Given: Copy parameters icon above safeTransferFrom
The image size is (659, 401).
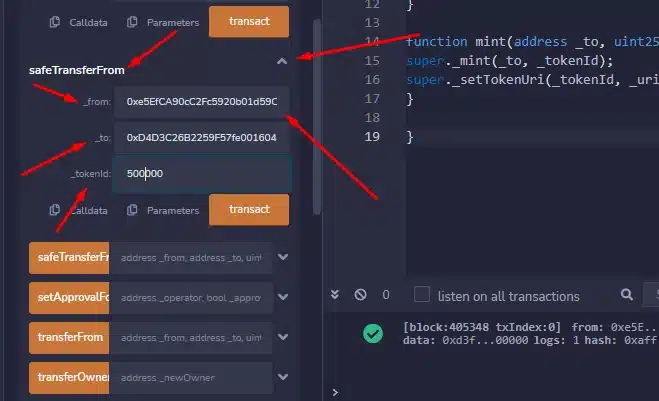Looking at the screenshot, I should pyautogui.click(x=132, y=22).
